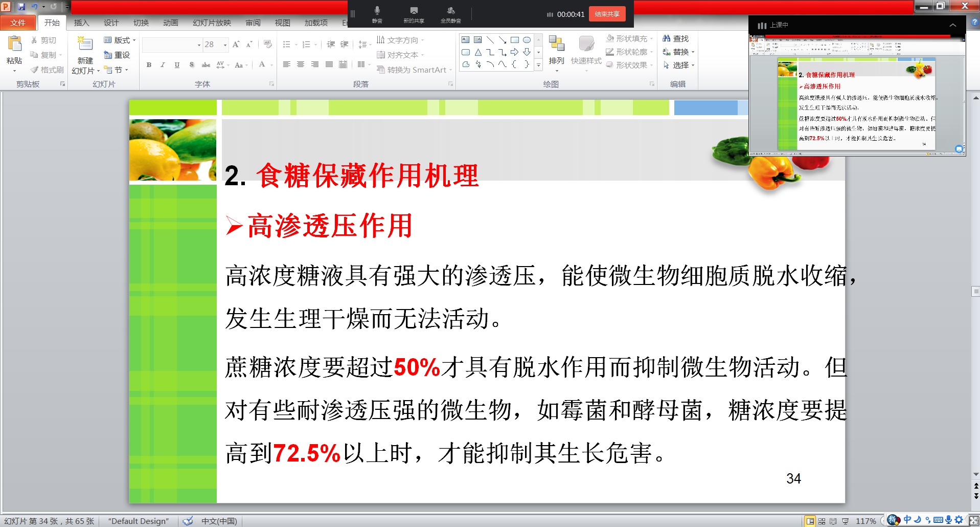The width and height of the screenshot is (980, 527).
Task: Click the End Sharing (结束共享) button
Action: point(607,14)
